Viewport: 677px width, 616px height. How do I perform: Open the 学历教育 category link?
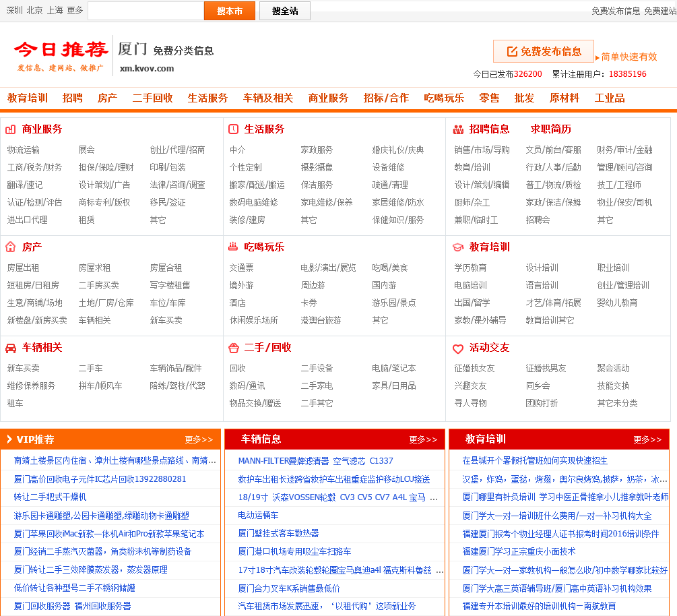(x=471, y=268)
